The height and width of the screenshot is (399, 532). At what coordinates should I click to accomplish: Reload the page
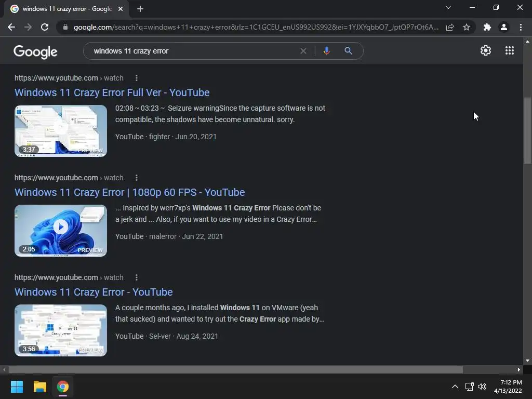45,27
